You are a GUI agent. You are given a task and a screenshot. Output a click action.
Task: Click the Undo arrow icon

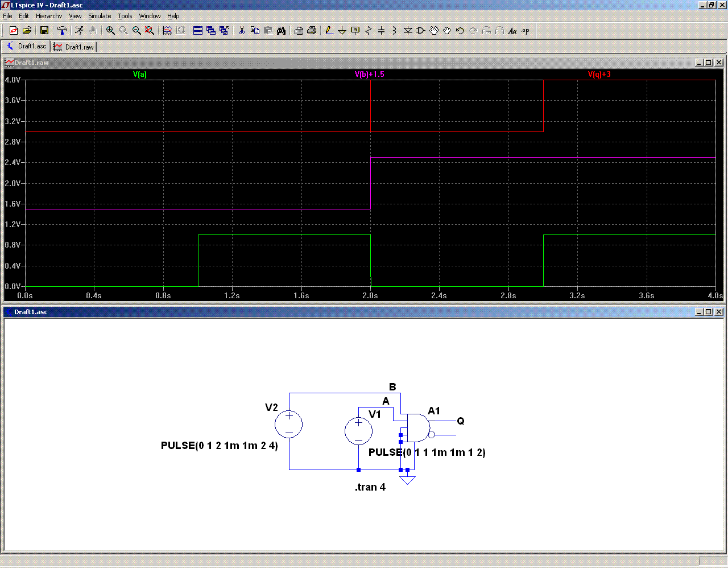(460, 31)
